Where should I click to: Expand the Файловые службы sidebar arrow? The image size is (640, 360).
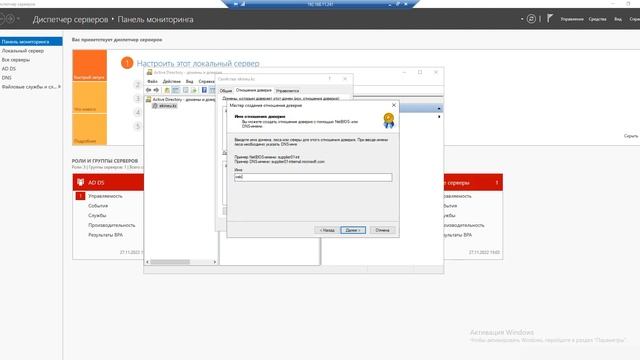point(59,87)
